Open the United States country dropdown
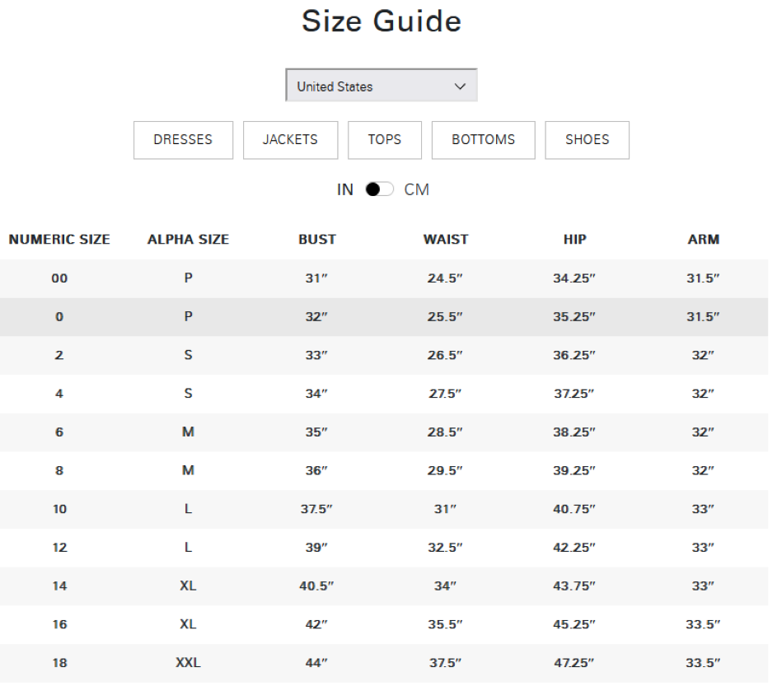This screenshot has width=777, height=700. point(381,86)
